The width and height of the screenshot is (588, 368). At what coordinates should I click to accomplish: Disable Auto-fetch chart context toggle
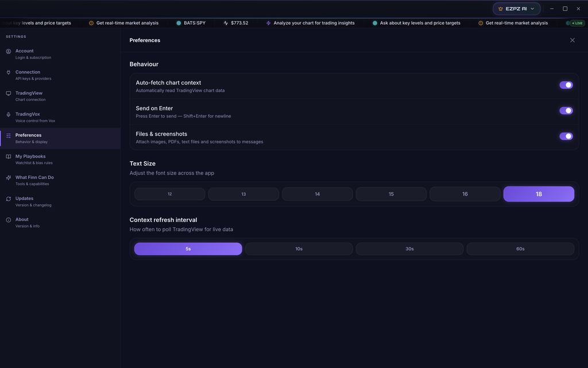pyautogui.click(x=566, y=85)
